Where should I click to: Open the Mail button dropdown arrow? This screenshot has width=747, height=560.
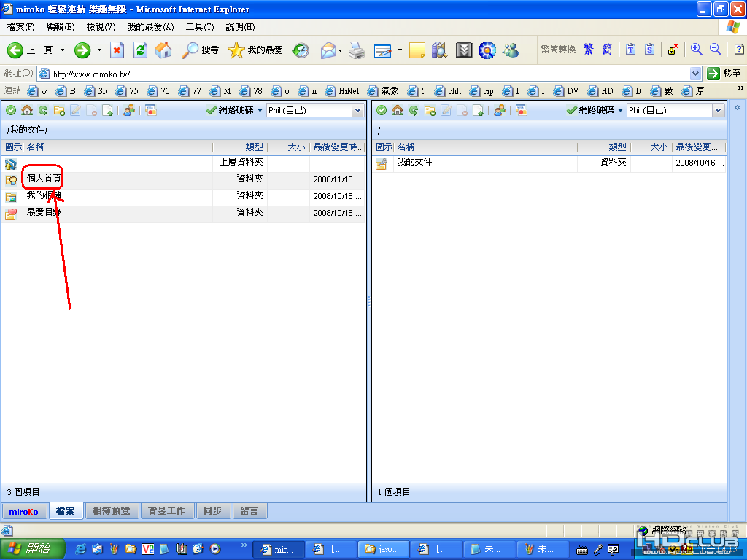click(x=340, y=50)
